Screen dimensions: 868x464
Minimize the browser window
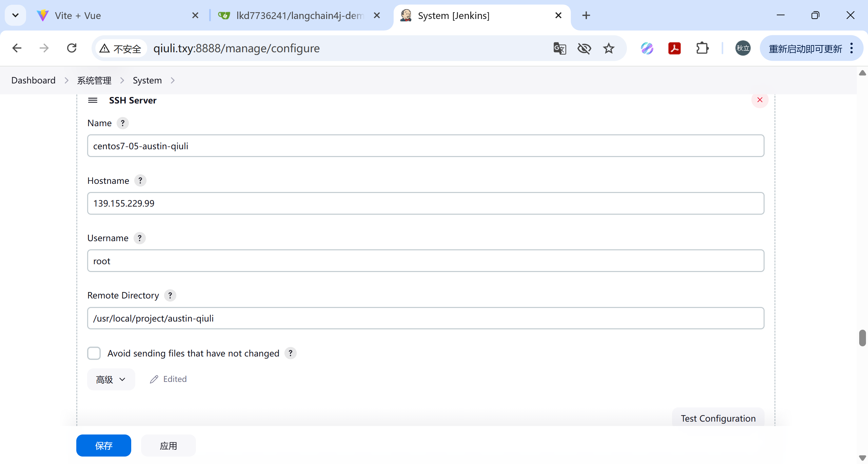(781, 15)
